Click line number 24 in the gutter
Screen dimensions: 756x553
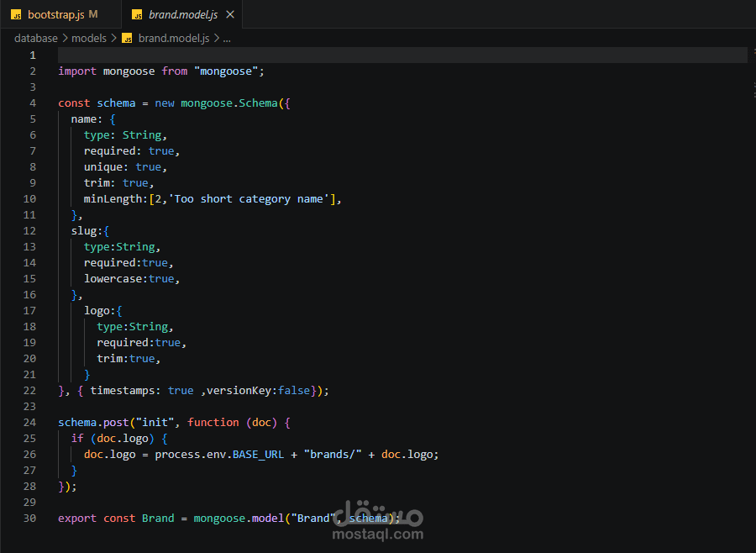click(29, 422)
